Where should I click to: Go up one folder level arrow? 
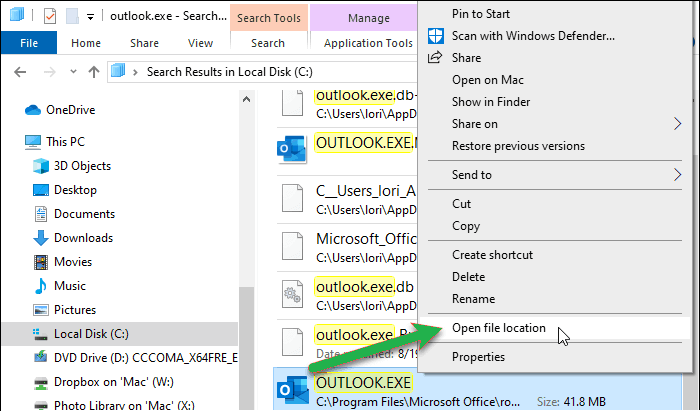click(94, 72)
